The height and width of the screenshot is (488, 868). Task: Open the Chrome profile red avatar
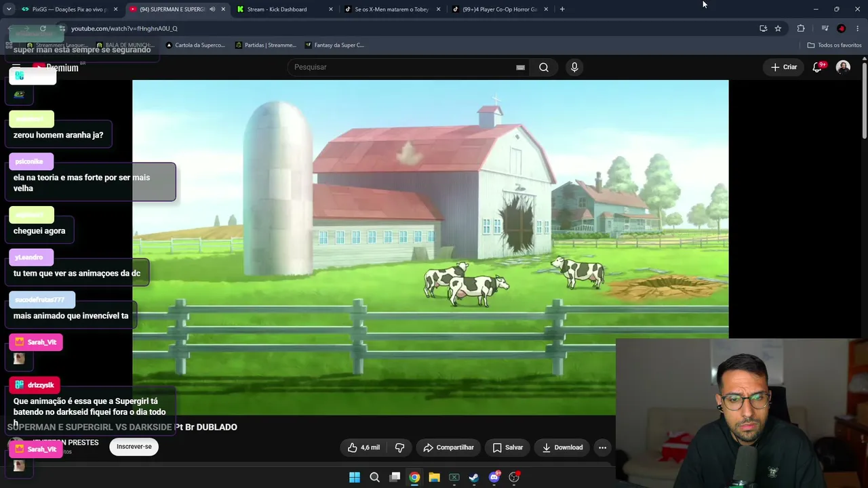pos(842,28)
